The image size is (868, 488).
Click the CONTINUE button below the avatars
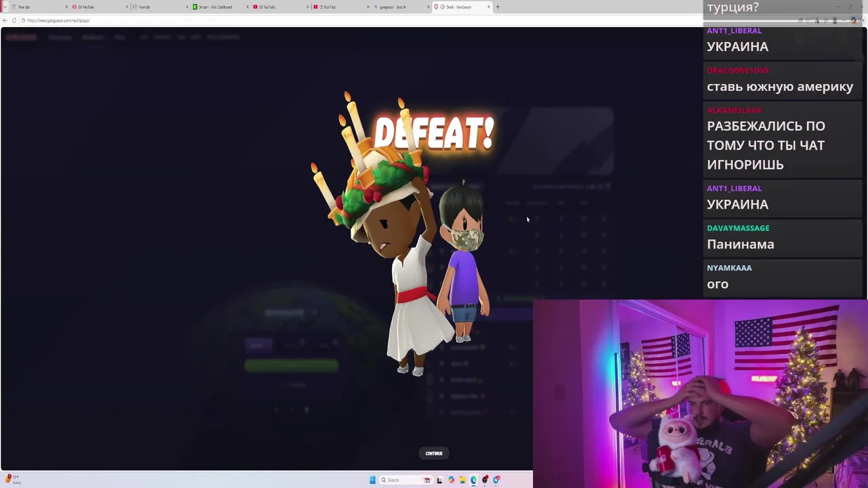click(x=434, y=453)
